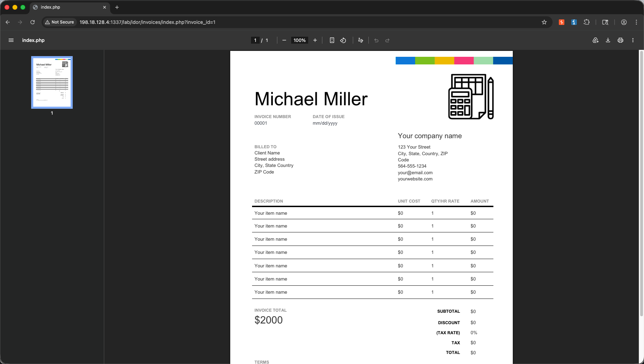Click the index.php title in PDF toolbar

[x=33, y=40]
